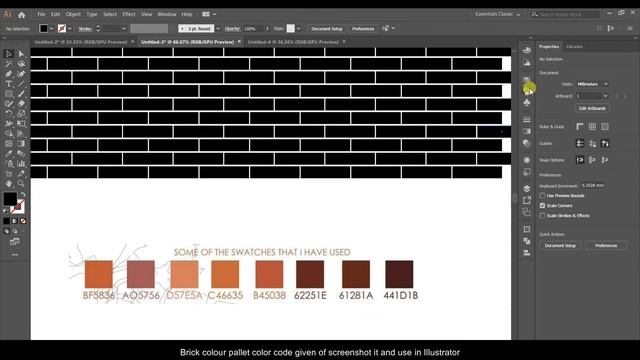Click the toolbar black Fill color box
The width and height of the screenshot is (640, 360).
10,199
